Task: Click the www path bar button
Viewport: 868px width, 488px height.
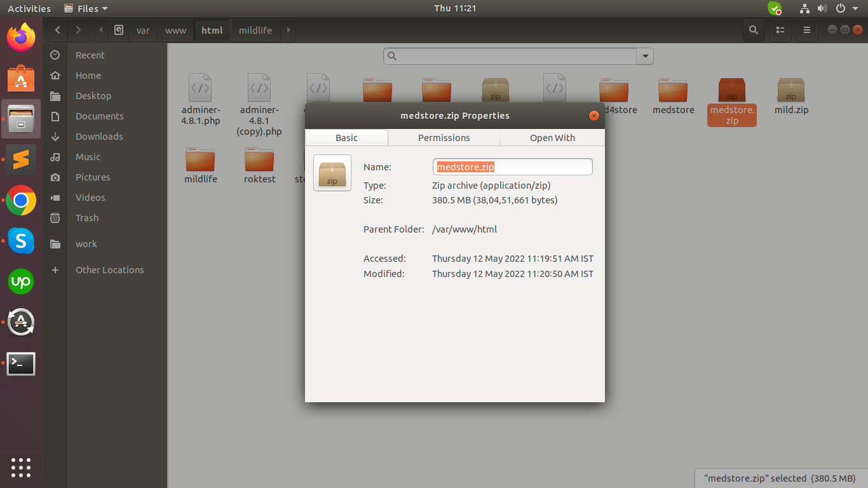Action: pyautogui.click(x=175, y=30)
